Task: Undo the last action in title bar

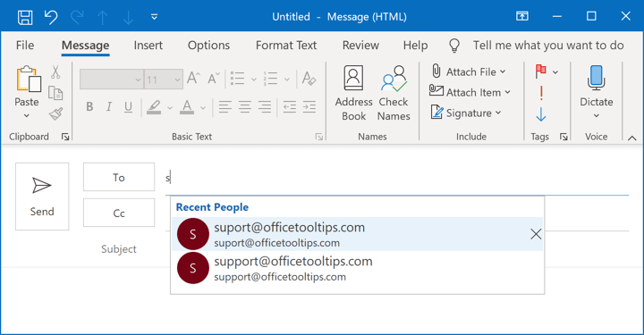Action: [51, 17]
